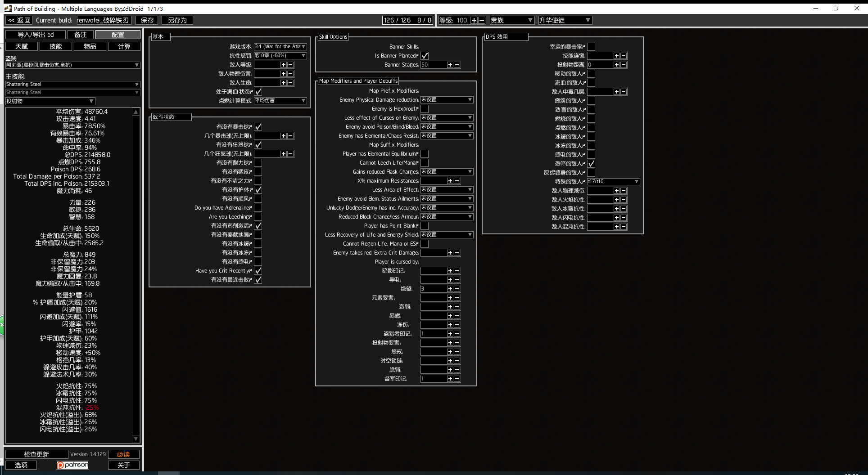Open the 抗性惩罚 dropdown
This screenshot has height=475, width=868.
tap(280, 56)
